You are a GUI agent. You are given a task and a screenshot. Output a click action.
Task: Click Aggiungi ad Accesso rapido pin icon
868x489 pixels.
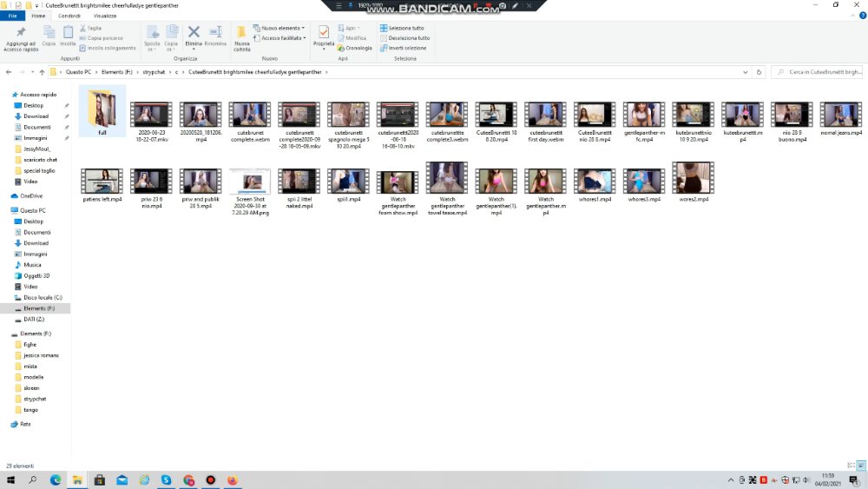click(x=21, y=38)
